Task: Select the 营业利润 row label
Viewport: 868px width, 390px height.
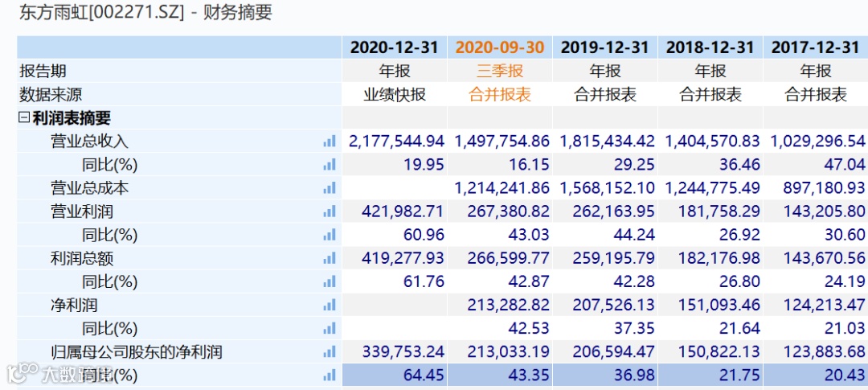Action: coord(82,211)
